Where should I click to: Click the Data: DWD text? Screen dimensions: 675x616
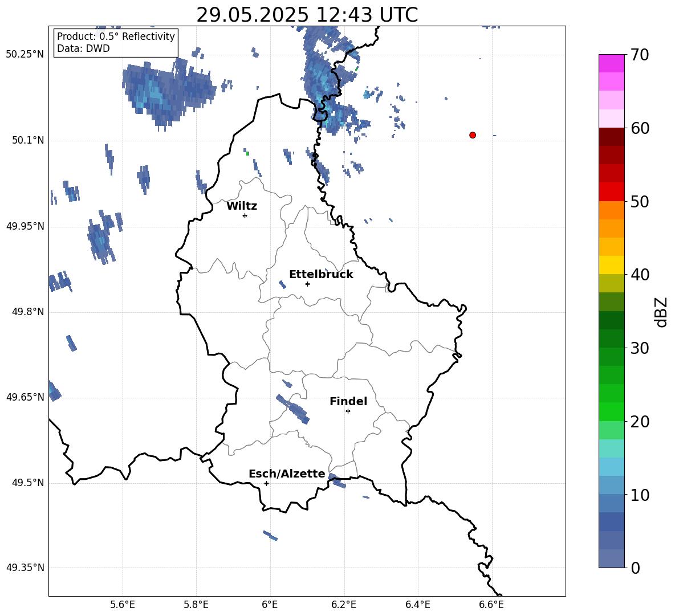(83, 48)
